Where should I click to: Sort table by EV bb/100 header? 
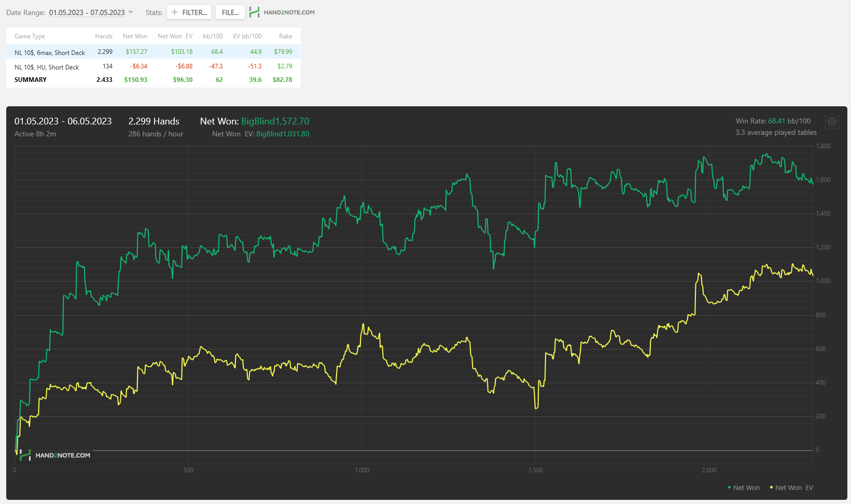247,36
